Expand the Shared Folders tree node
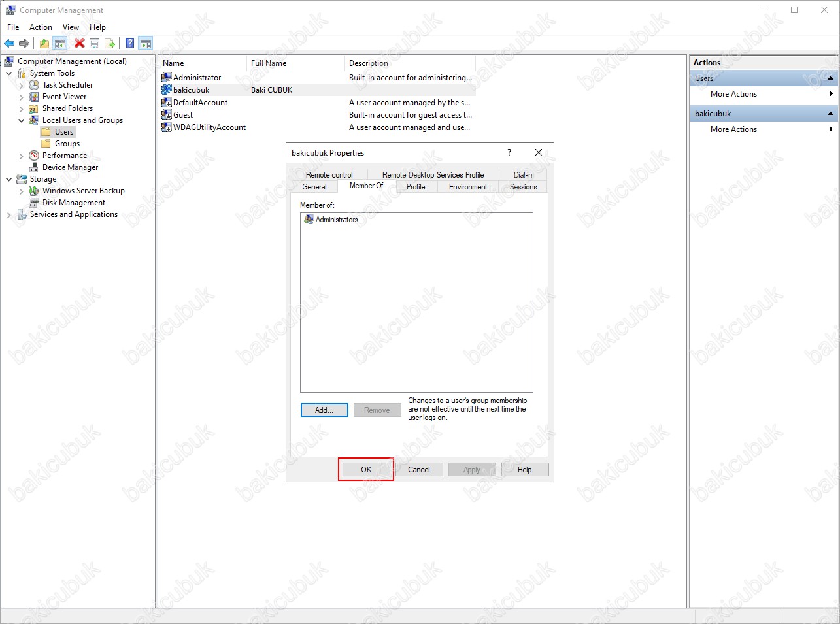 22,108
